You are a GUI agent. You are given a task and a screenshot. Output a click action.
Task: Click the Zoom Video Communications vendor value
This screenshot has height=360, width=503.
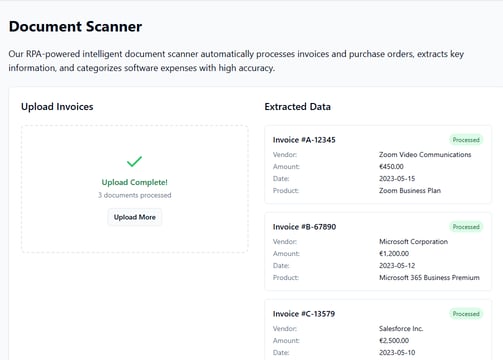click(425, 155)
